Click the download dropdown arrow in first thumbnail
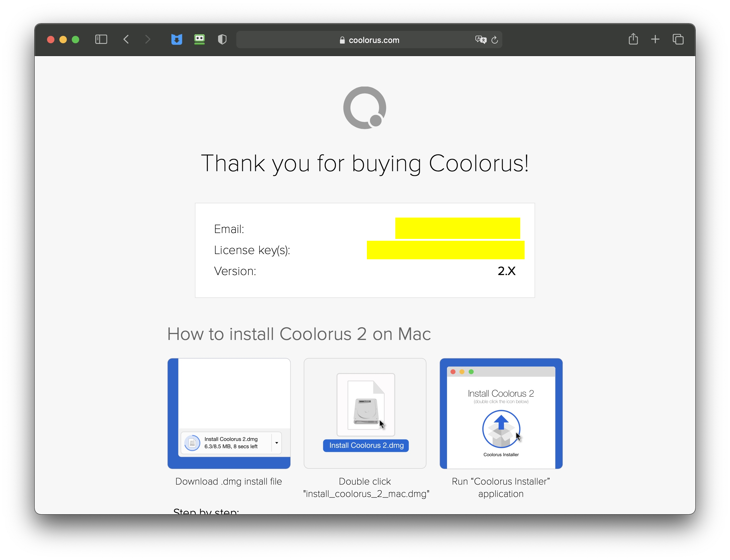 [277, 443]
